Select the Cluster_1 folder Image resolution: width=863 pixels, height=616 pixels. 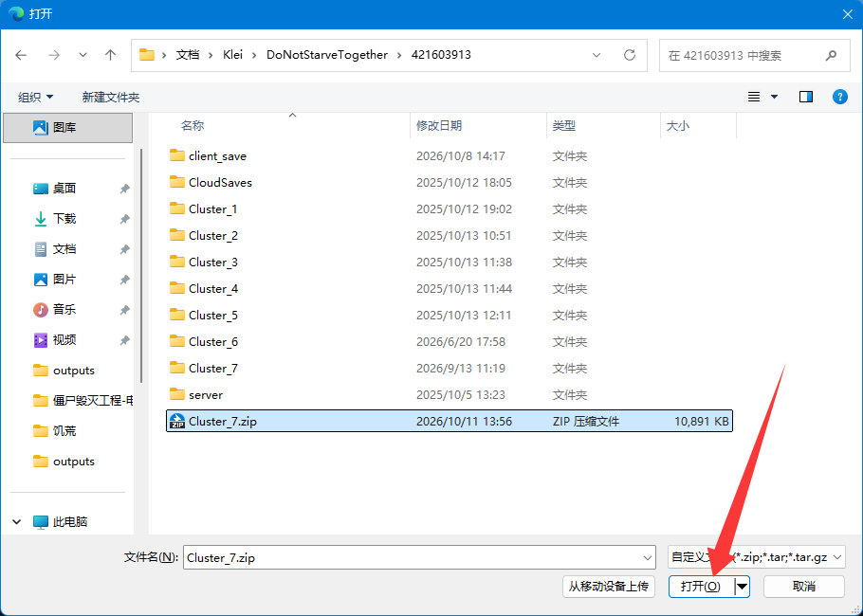pos(450,209)
